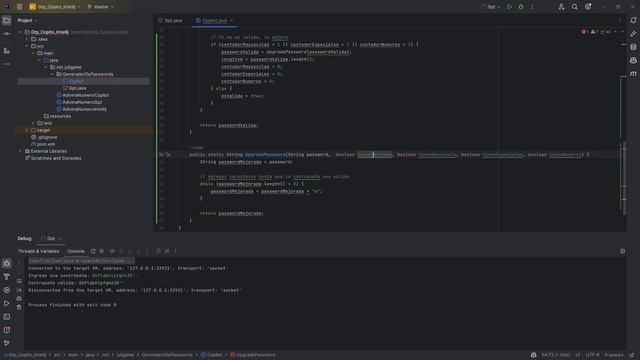Open the master branch dropdown
Screen dimensions: 640x360
[101, 7]
